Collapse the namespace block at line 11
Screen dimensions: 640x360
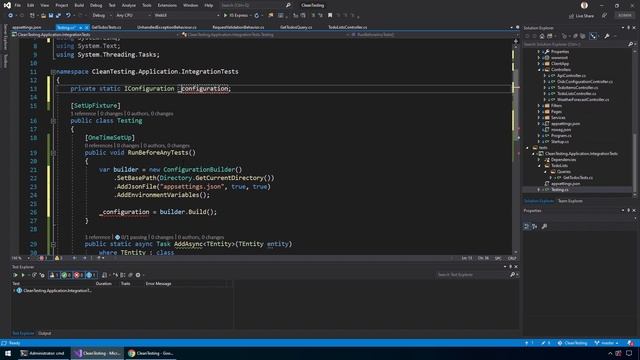pyautogui.click(x=53, y=72)
